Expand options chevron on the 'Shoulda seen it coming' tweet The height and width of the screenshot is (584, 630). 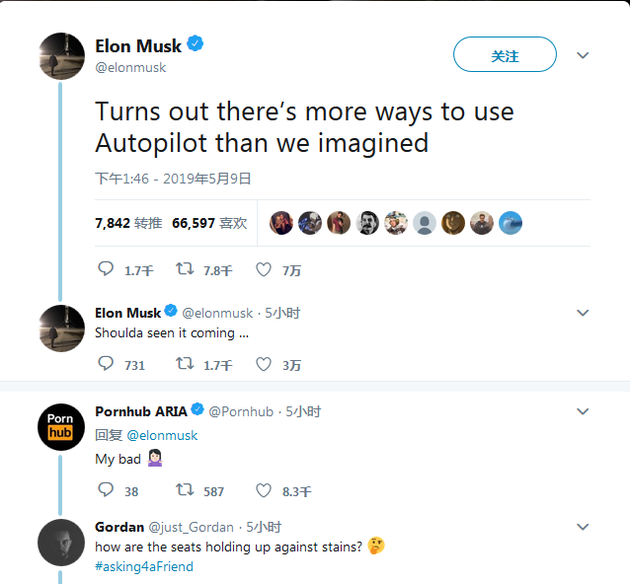tap(583, 312)
